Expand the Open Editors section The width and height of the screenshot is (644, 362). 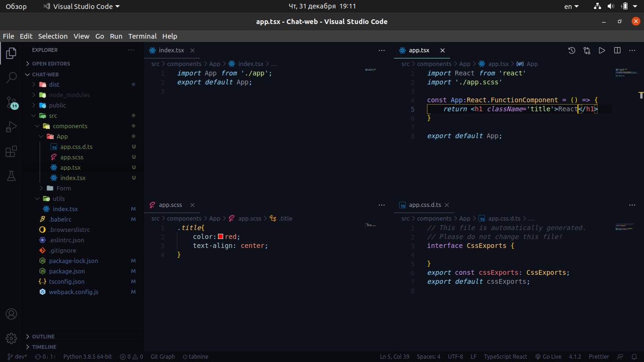(x=83, y=64)
